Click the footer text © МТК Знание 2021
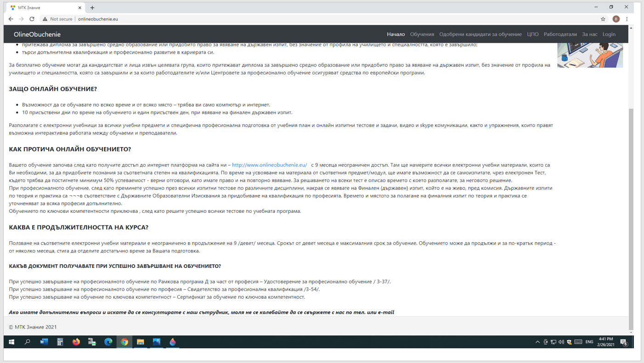 point(33,327)
